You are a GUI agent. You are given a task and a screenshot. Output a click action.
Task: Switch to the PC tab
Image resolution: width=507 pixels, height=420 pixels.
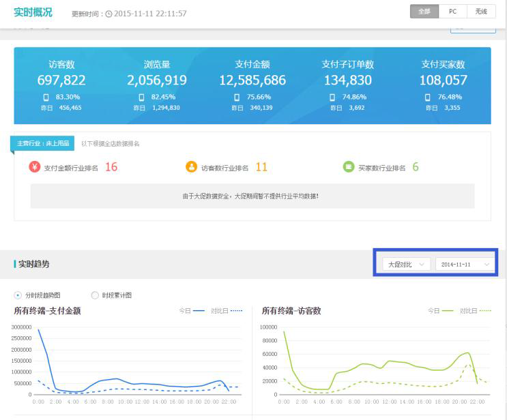click(452, 12)
